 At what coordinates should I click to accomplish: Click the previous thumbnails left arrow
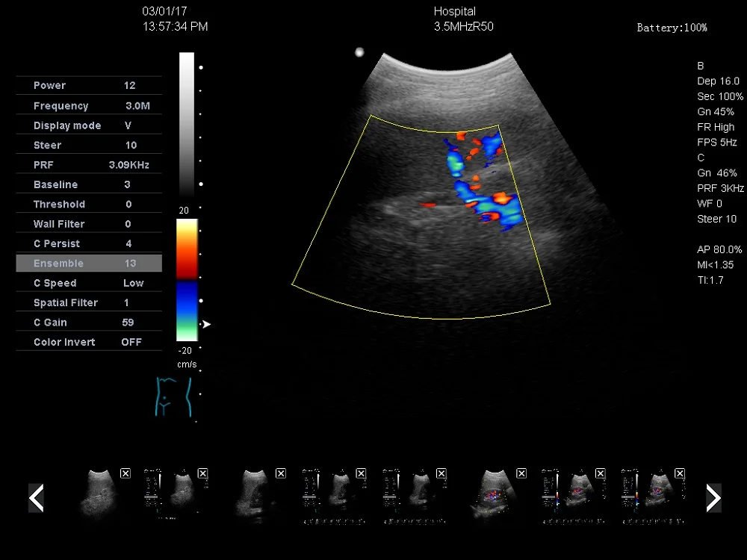click(x=36, y=498)
